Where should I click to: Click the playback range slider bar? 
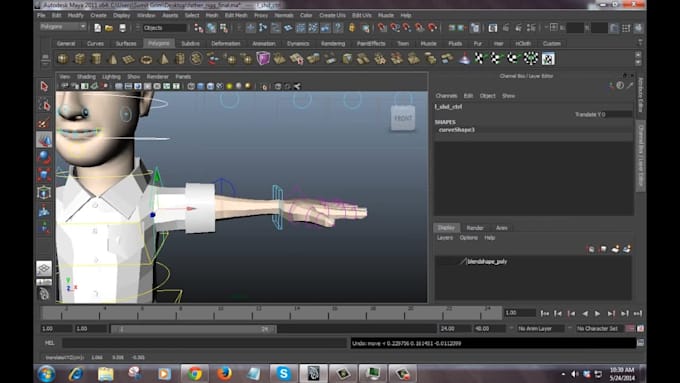(x=193, y=329)
